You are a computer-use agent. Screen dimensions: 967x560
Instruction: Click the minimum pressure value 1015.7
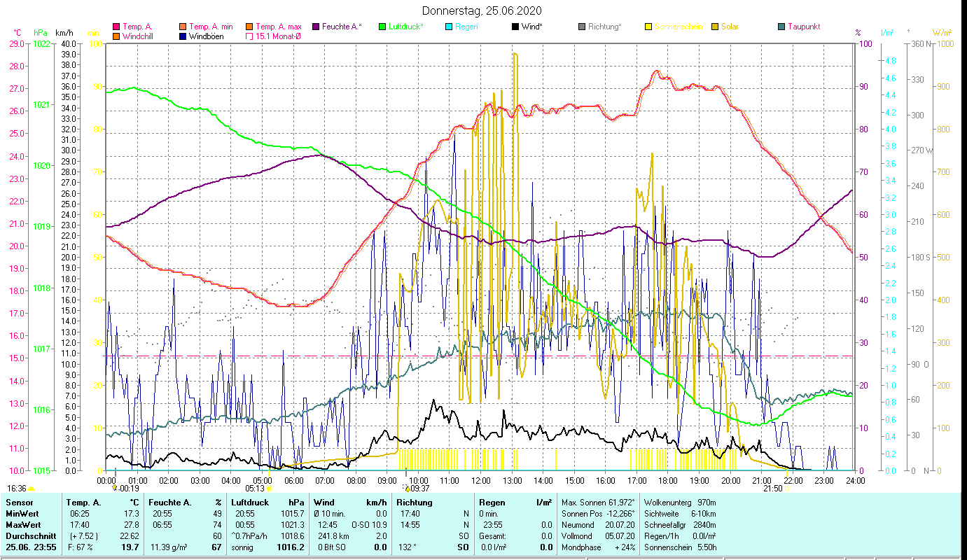pyautogui.click(x=292, y=514)
